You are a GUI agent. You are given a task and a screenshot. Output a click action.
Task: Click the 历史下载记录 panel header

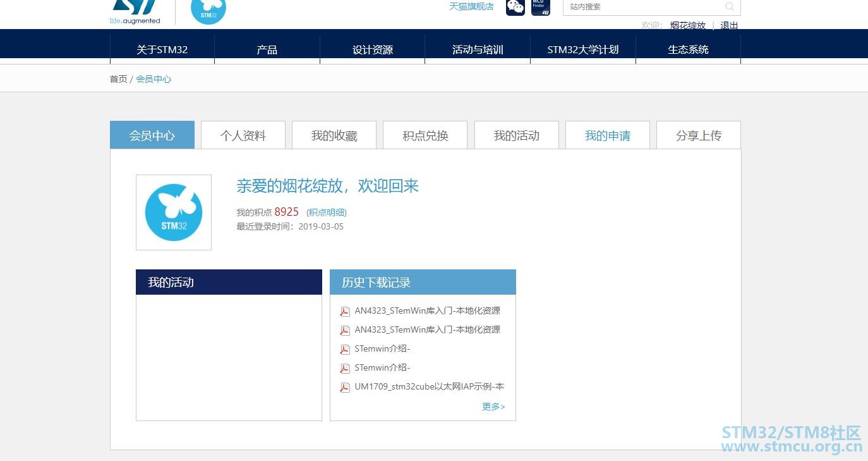[423, 282]
